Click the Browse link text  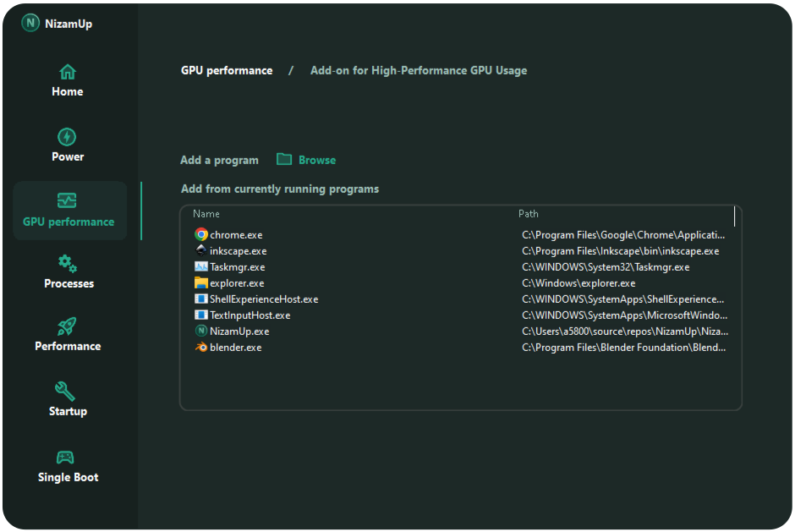coord(317,160)
